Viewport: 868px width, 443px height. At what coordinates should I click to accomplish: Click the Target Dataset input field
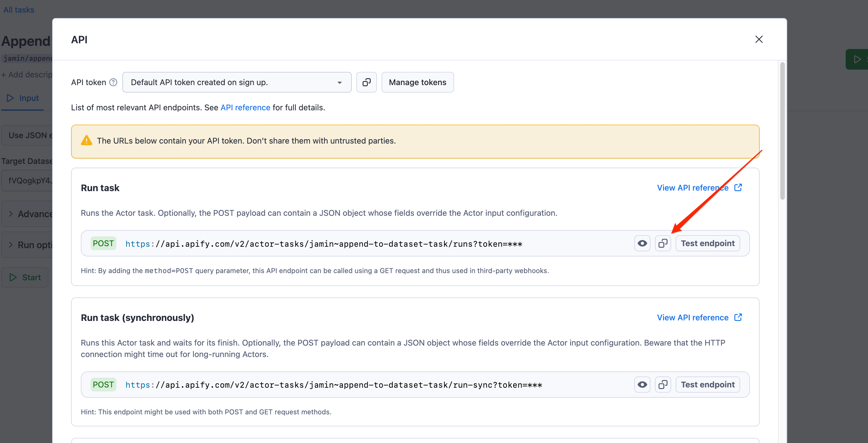(x=29, y=180)
